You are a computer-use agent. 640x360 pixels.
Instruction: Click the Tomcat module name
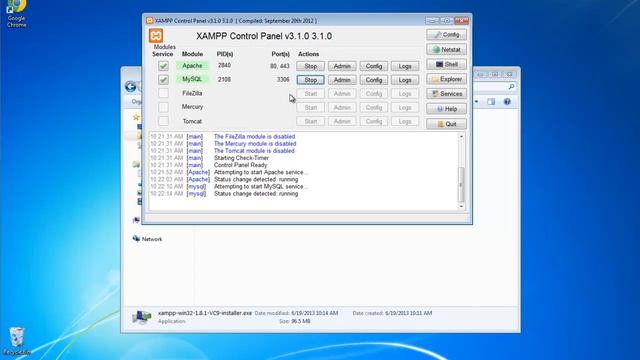point(192,121)
